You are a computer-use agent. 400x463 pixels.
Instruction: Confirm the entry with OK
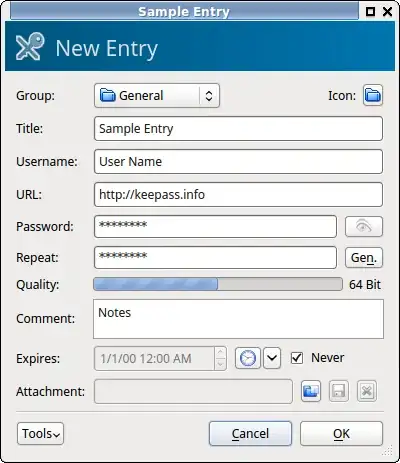(341, 434)
